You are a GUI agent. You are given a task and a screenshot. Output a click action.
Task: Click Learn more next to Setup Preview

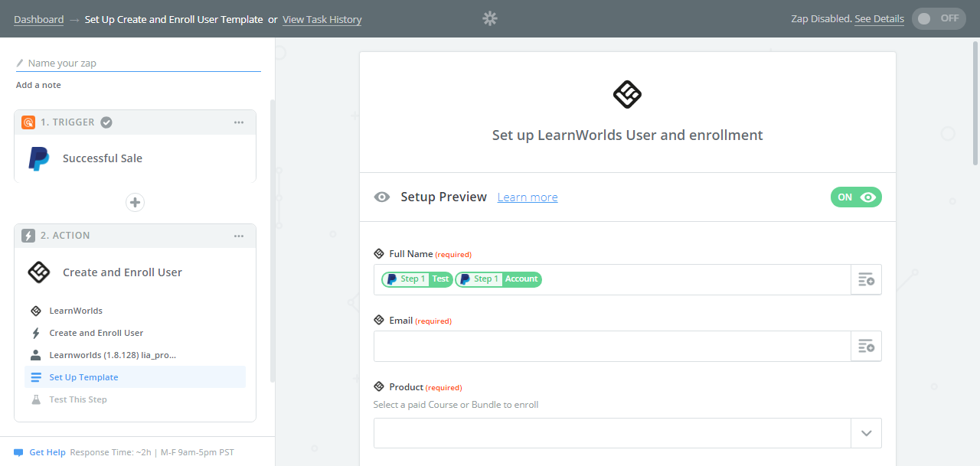coord(528,197)
